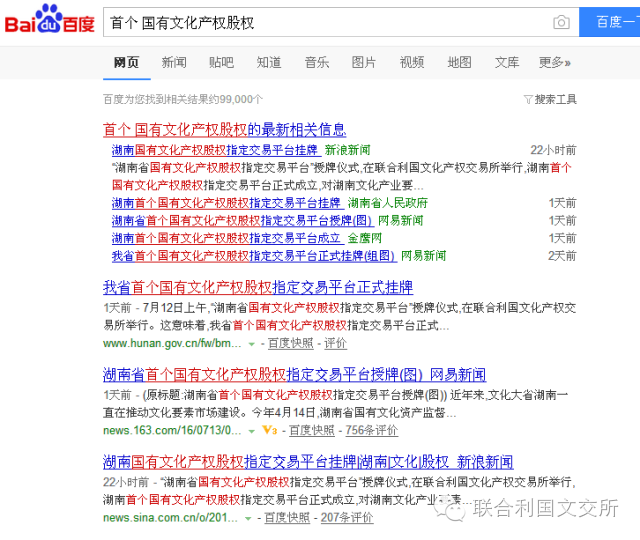Expand the 更多» menu

point(555,62)
